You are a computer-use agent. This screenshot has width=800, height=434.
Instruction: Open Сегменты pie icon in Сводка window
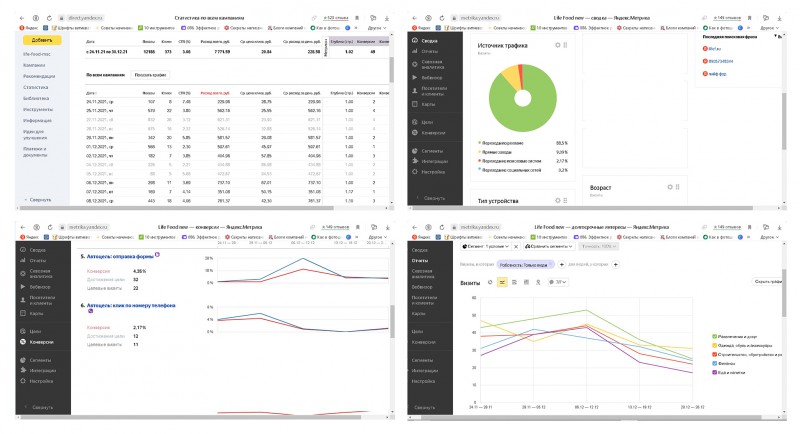pyautogui.click(x=415, y=151)
